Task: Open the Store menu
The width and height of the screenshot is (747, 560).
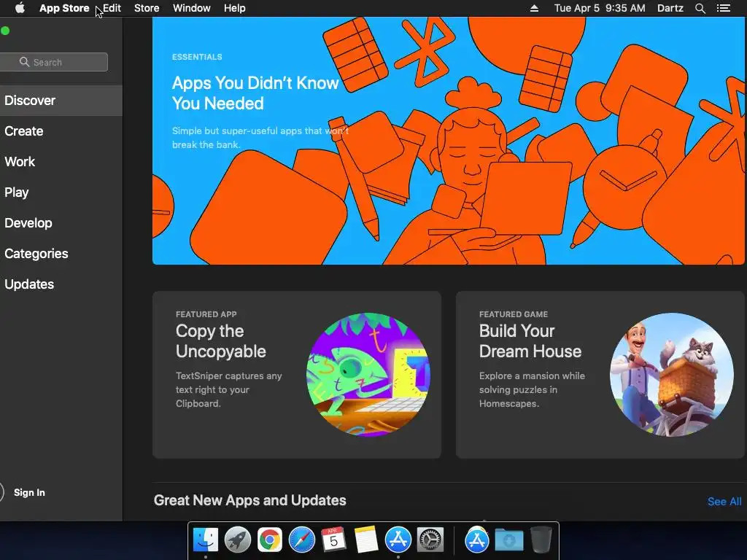Action: 147,8
